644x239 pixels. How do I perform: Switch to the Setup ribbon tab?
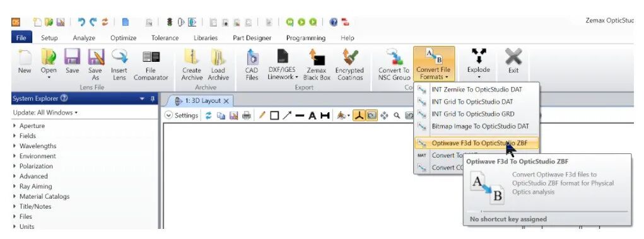click(49, 38)
